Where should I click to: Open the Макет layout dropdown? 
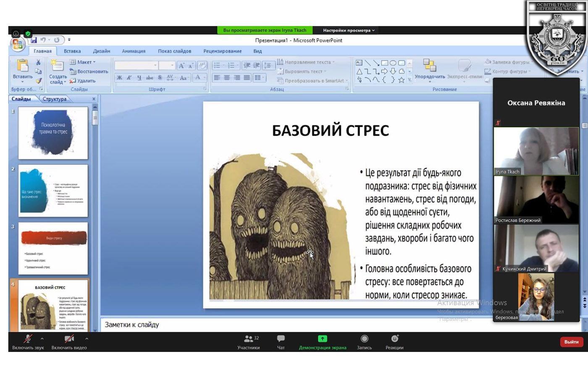[83, 62]
